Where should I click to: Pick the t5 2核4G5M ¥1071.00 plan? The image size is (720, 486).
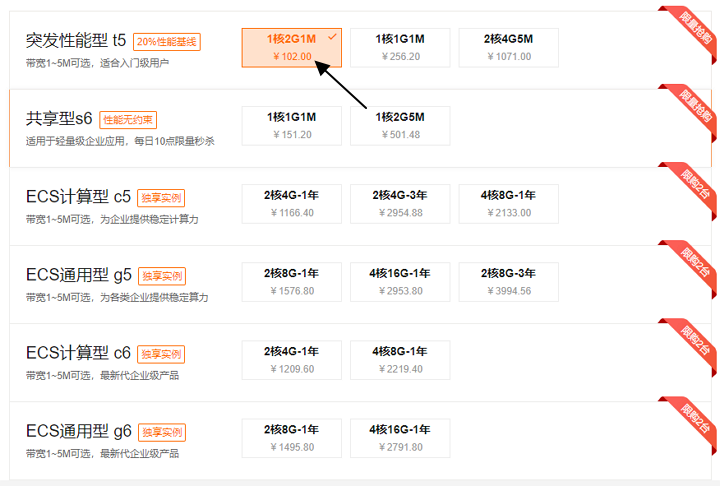[508, 48]
